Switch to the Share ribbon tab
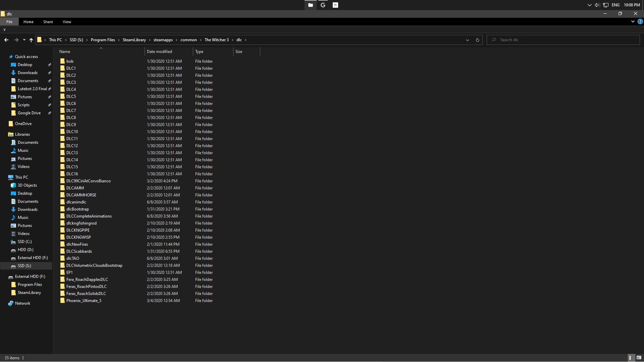Viewport: 644px width, 362px height. pyautogui.click(x=48, y=22)
